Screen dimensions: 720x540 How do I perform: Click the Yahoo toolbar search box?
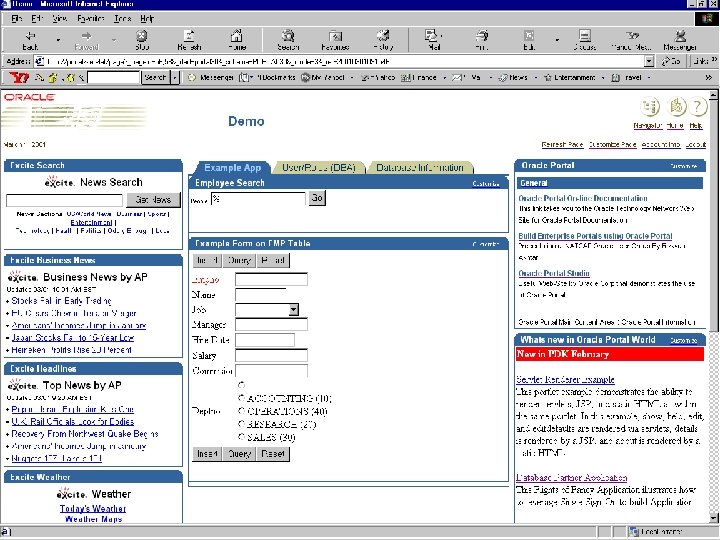pos(113,78)
